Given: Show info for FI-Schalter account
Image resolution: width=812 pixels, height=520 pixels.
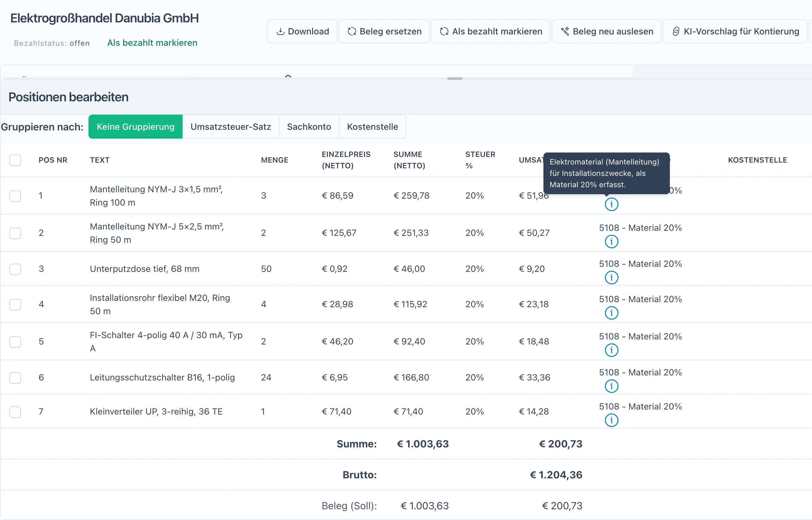Looking at the screenshot, I should click(x=611, y=350).
